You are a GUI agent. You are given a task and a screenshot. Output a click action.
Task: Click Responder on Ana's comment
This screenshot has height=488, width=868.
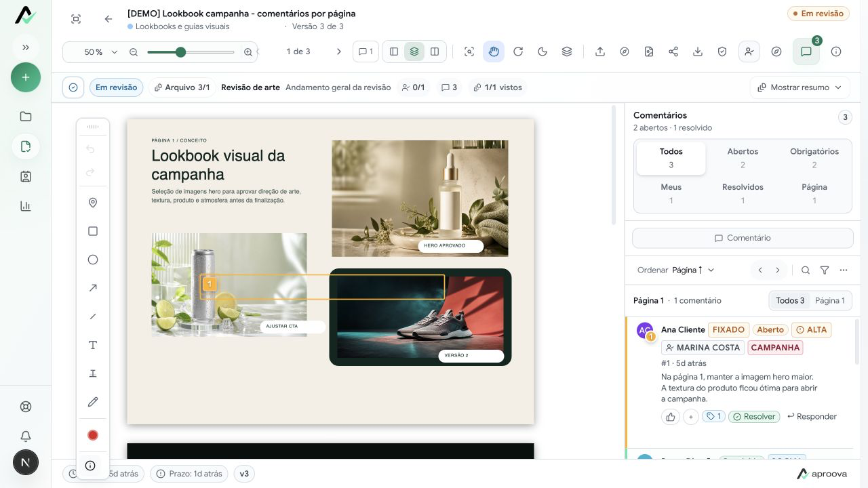tap(812, 417)
